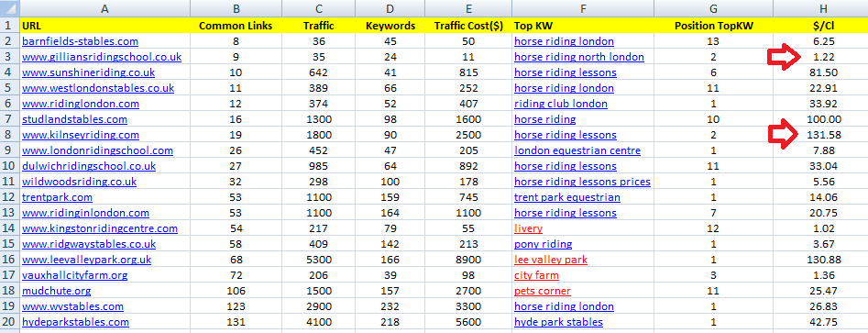Open the www.kilnseyriding.com link
The width and height of the screenshot is (868, 333).
tap(81, 135)
